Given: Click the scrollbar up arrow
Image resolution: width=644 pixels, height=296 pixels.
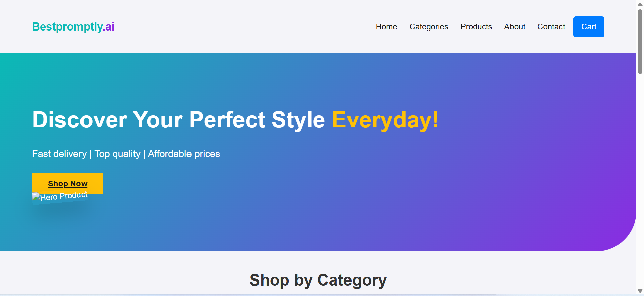Looking at the screenshot, I should [640, 4].
